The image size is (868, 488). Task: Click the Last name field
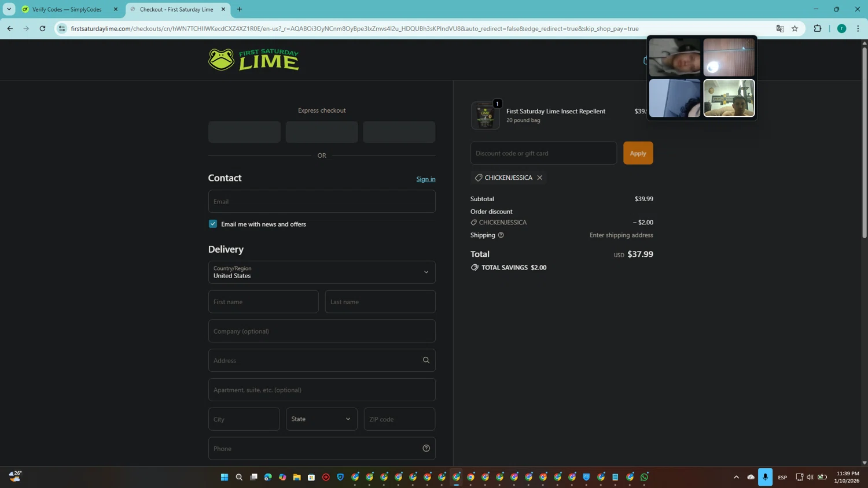point(380,302)
